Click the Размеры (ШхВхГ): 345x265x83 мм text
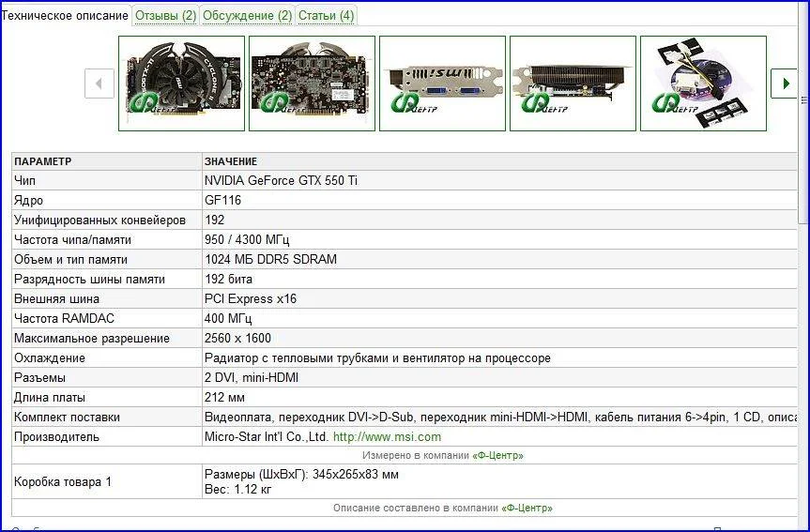 click(x=301, y=474)
